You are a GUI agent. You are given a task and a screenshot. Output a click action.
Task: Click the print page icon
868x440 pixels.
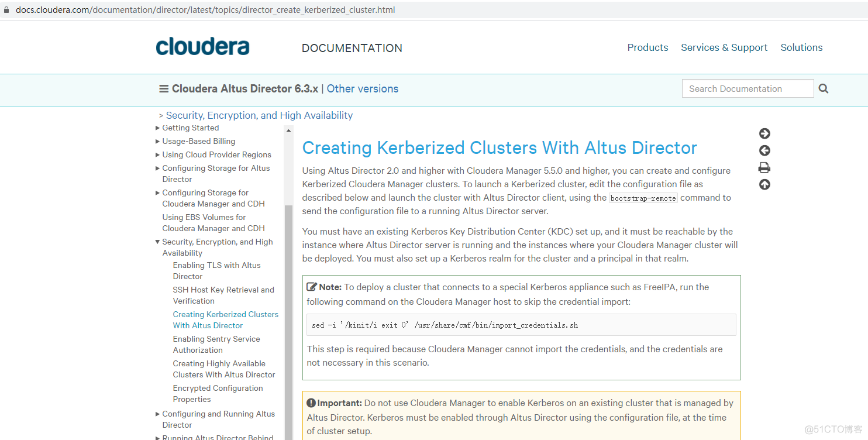[x=764, y=168]
